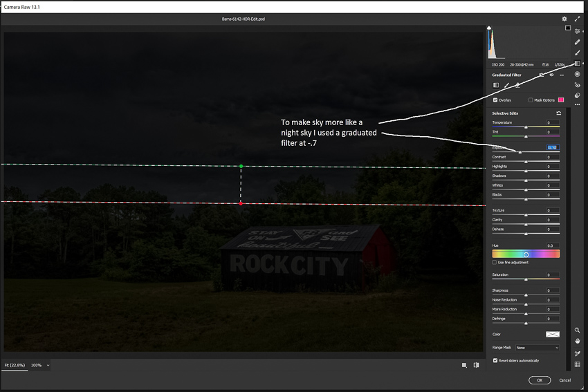588x392 pixels.
Task: Toggle full screen mode arrows icon
Action: tap(578, 19)
